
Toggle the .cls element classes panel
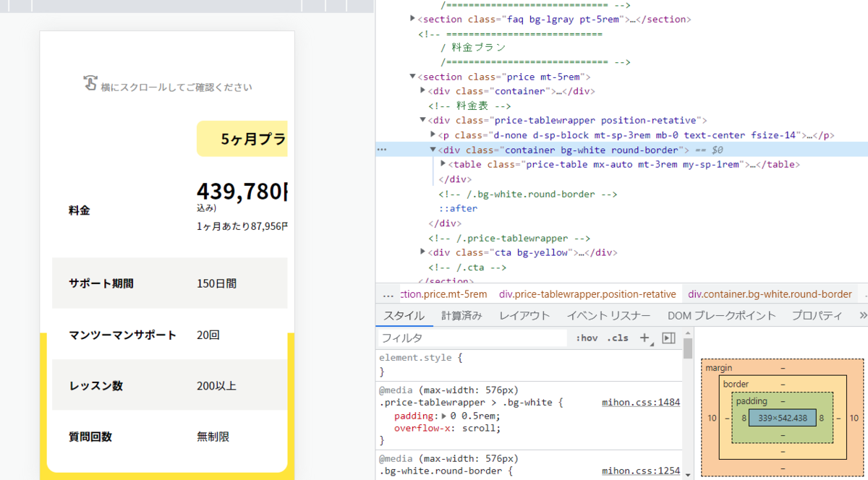pos(618,338)
